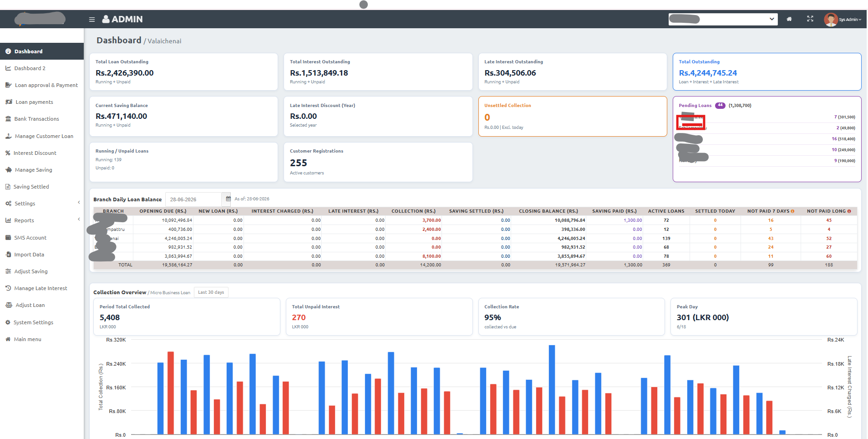Click the SMS Account icon
The height and width of the screenshot is (439, 868).
pos(8,238)
